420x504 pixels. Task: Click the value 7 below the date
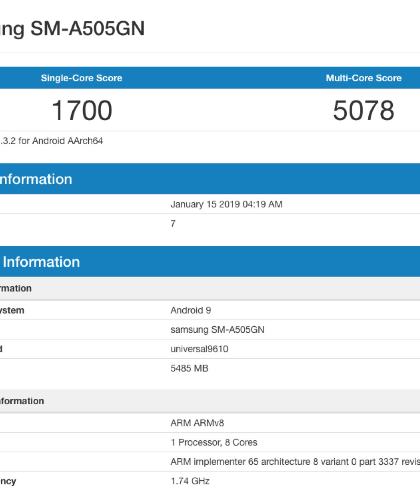[x=173, y=224]
